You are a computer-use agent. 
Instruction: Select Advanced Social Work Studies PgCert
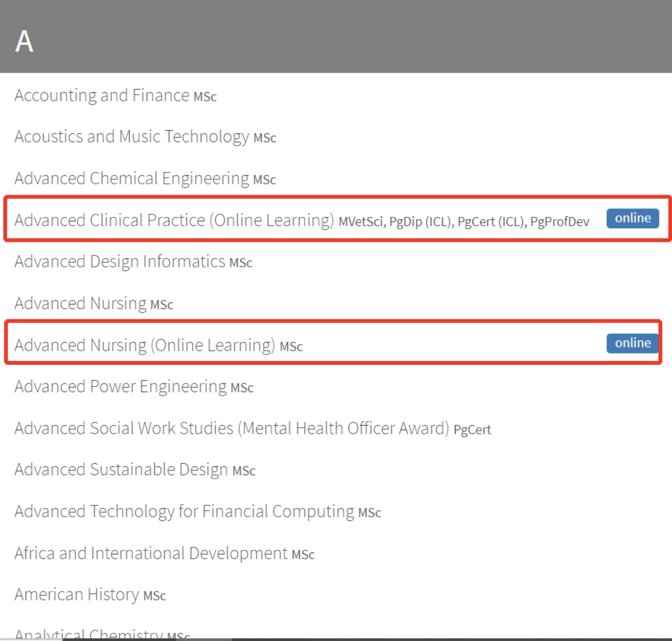pos(231,429)
